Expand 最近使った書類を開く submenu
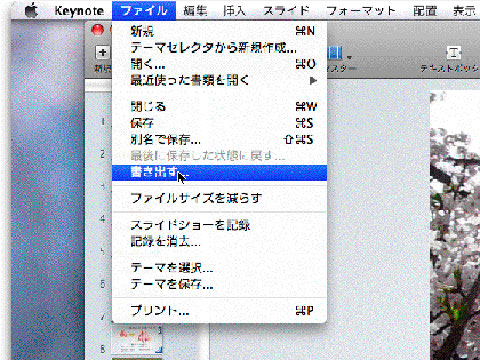This screenshot has width=480, height=360. pyautogui.click(x=219, y=80)
